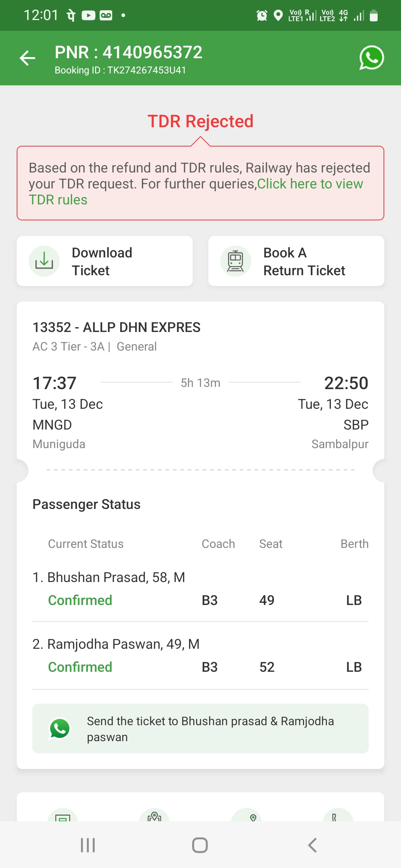Select passenger Ramjodha Paswan row
Screen dimensions: 401x868
point(200,655)
